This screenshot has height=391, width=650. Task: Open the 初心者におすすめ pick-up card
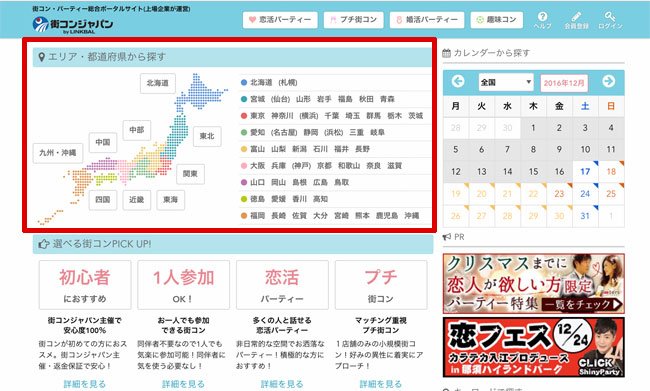[x=85, y=285]
